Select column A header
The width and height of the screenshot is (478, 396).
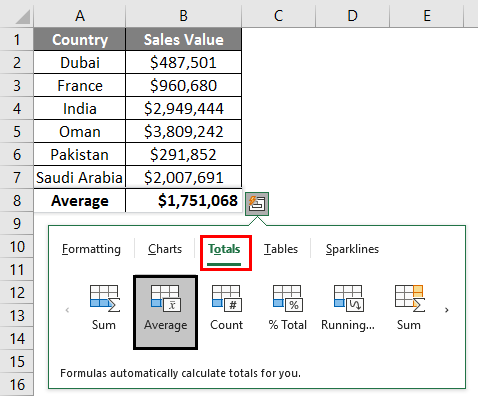pos(80,15)
